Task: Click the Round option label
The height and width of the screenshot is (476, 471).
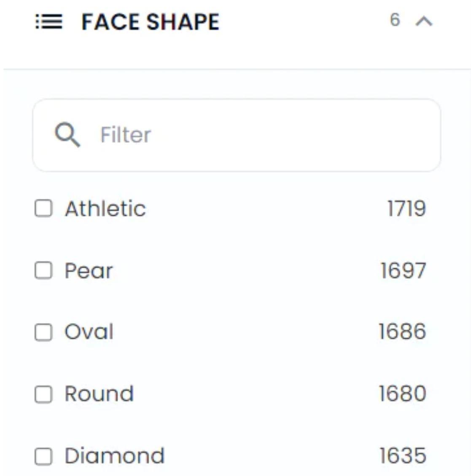Action: [99, 394]
